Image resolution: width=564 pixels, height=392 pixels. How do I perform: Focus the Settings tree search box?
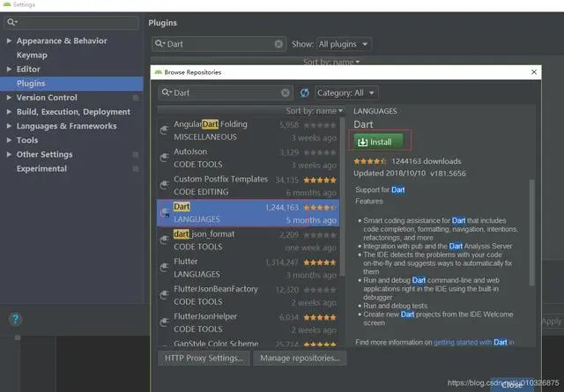click(x=71, y=23)
